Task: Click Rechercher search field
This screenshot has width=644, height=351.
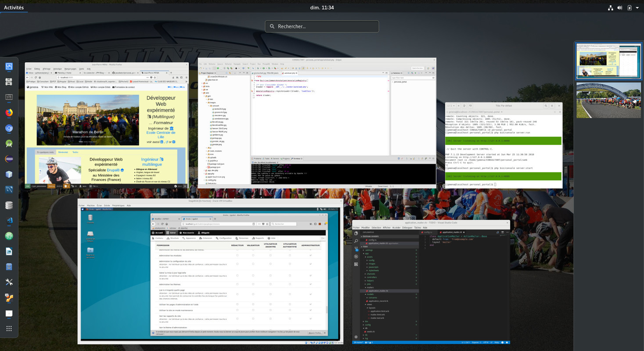Action: tap(322, 26)
